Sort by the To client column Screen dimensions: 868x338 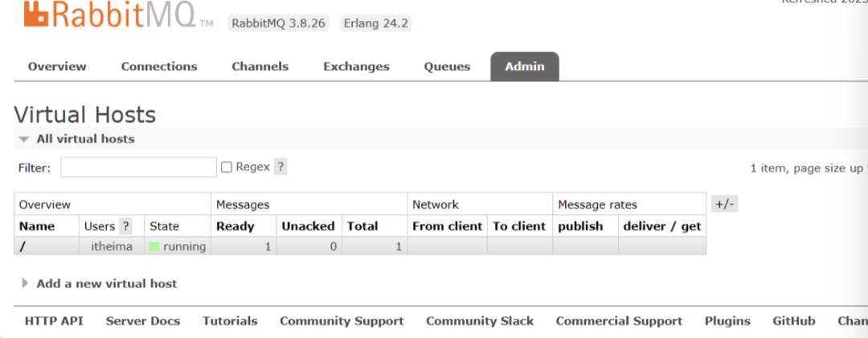pos(519,226)
